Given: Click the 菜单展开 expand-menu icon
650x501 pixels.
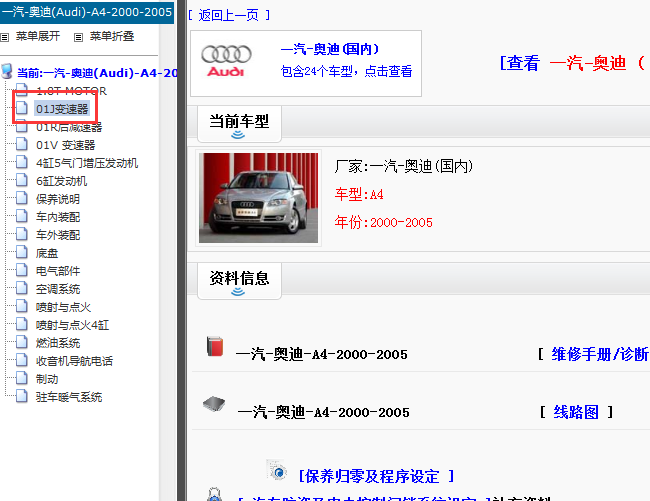Looking at the screenshot, I should (x=5, y=38).
